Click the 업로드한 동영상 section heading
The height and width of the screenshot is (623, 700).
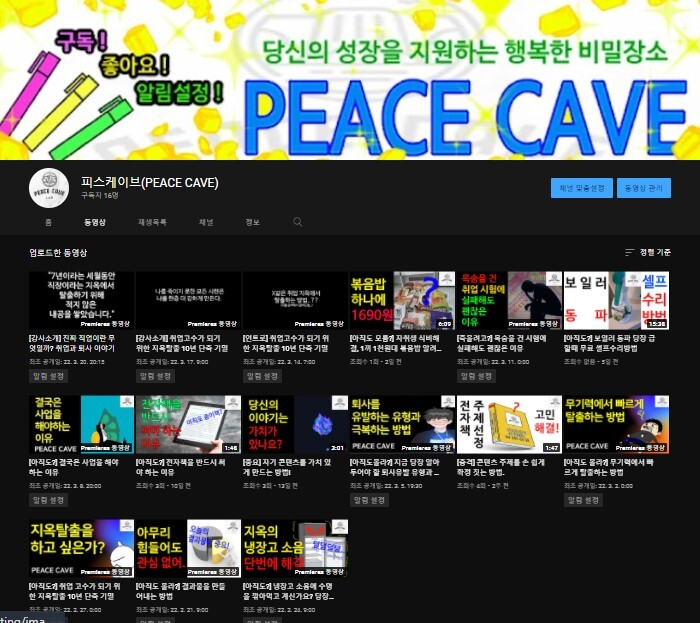tap(58, 253)
